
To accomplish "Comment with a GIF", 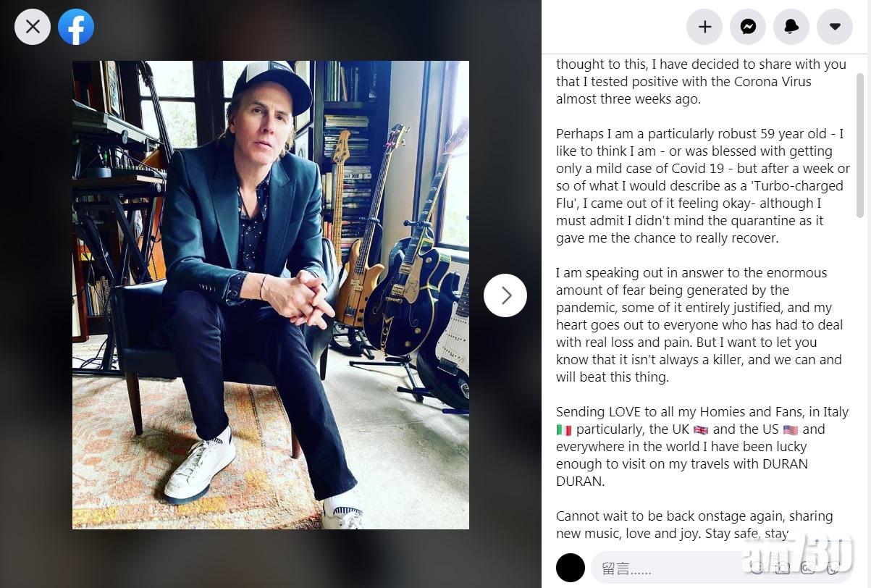I will (807, 568).
